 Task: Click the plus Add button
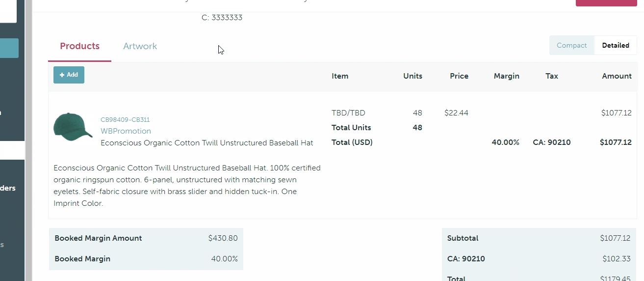click(x=69, y=75)
